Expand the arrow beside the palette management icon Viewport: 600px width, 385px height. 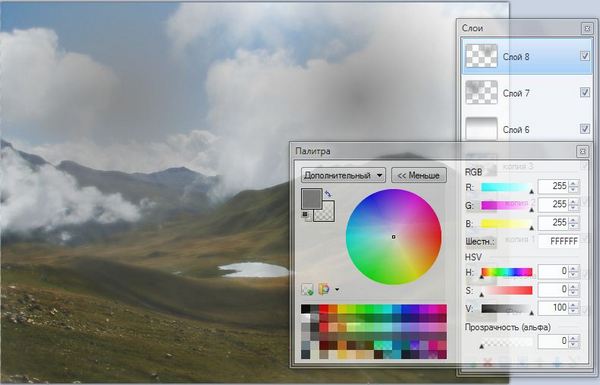[x=337, y=290]
